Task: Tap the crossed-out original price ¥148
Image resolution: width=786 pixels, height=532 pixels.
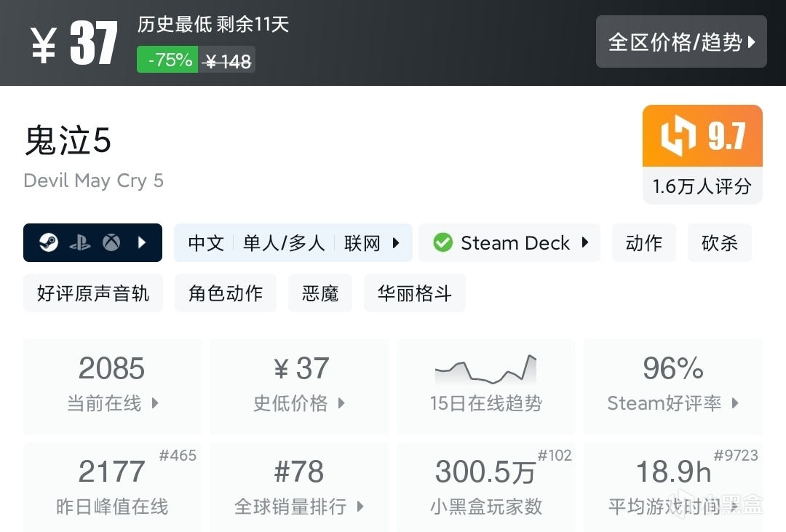Action: click(x=228, y=61)
